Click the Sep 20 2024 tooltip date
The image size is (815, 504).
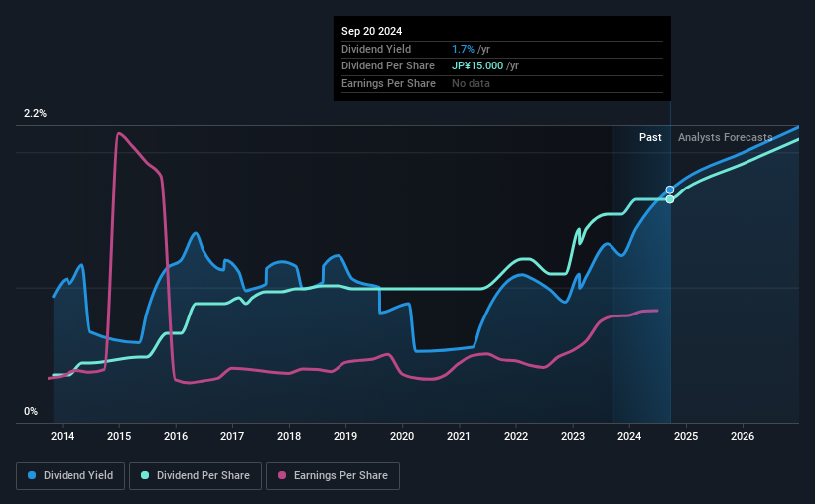(x=371, y=31)
